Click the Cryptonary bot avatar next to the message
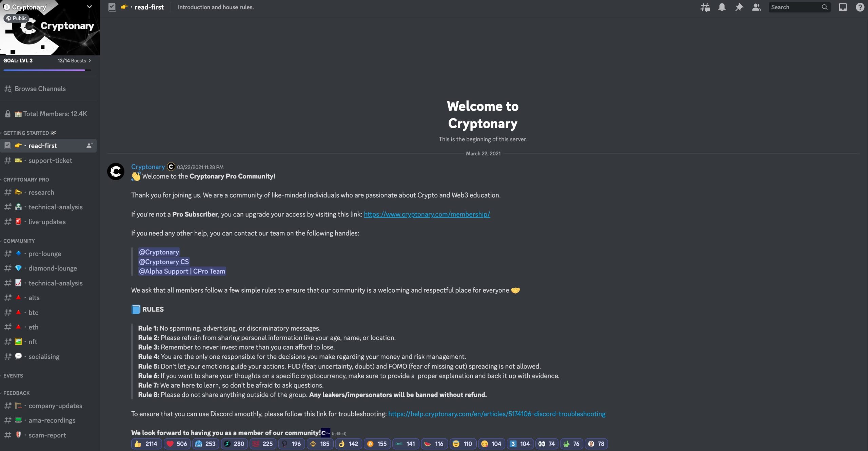Screen dimensions: 868x451 pyautogui.click(x=115, y=171)
